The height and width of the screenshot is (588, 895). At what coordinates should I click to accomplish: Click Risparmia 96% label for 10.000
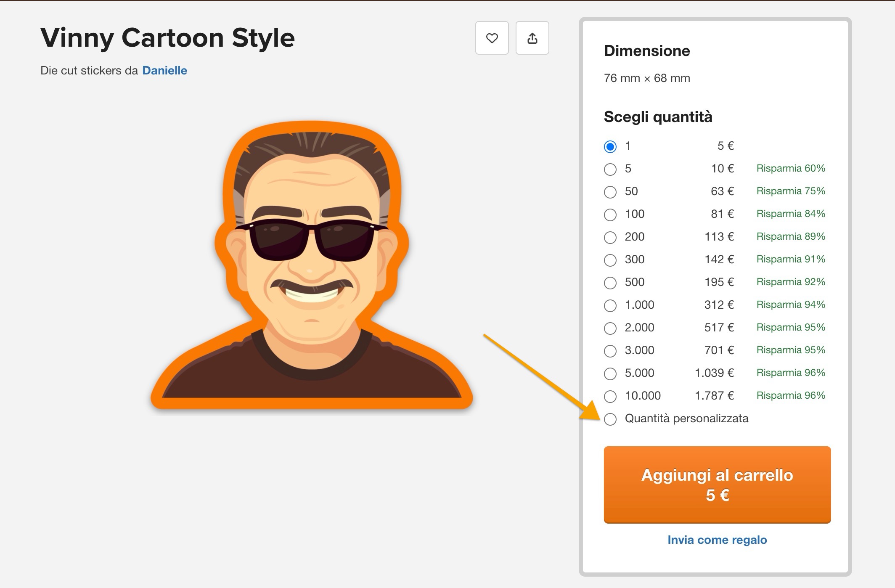791,395
